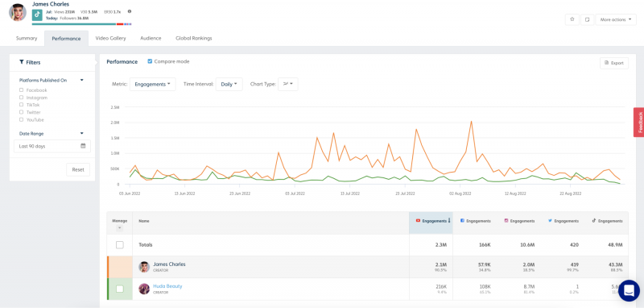This screenshot has height=308, width=644.
Task: Open the Time Interval Daily dropdown
Action: point(229,84)
